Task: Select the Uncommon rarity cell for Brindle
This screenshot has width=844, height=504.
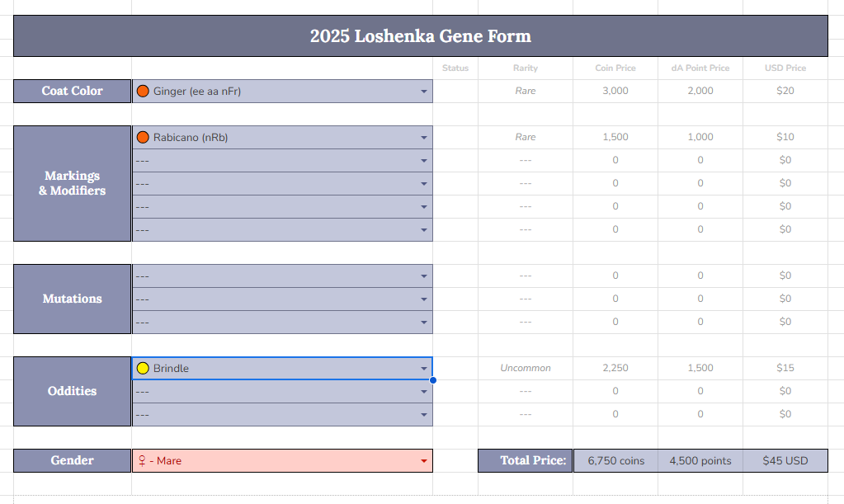Action: click(526, 368)
